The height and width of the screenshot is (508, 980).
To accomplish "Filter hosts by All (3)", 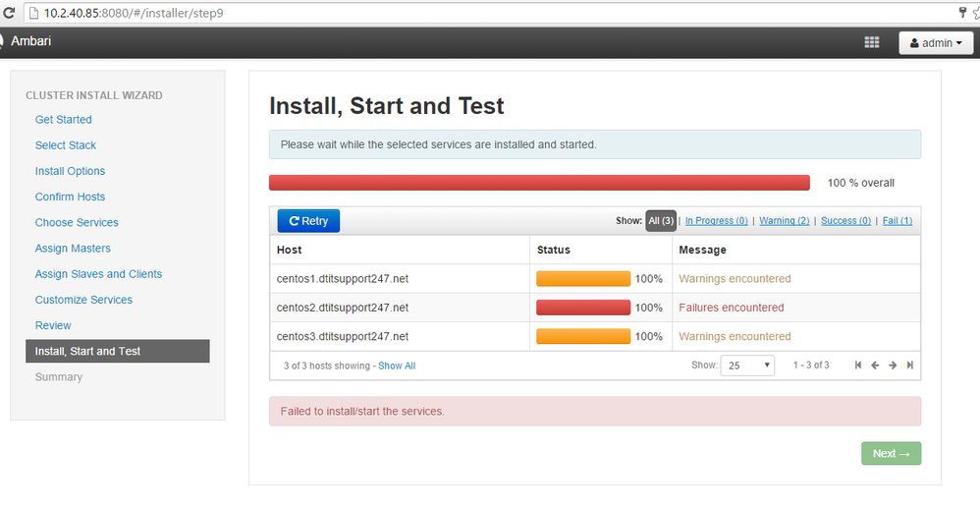I will click(661, 221).
